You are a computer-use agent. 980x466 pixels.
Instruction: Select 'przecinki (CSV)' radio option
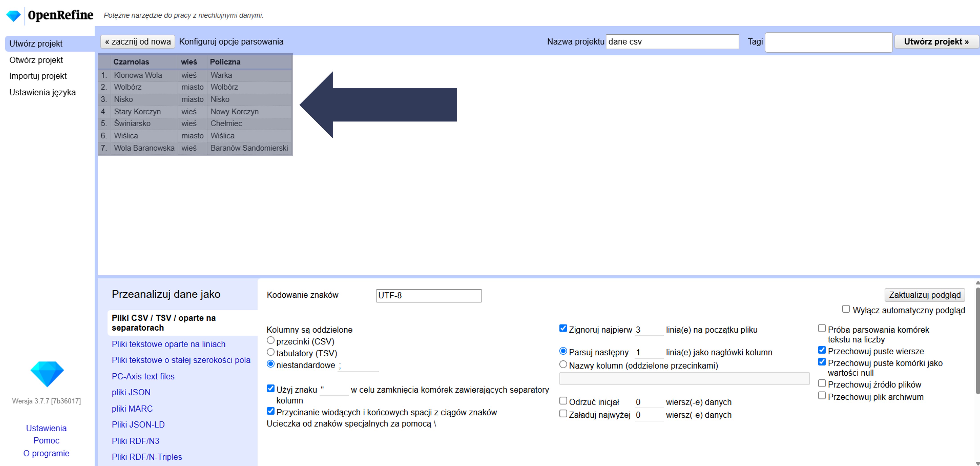(270, 340)
